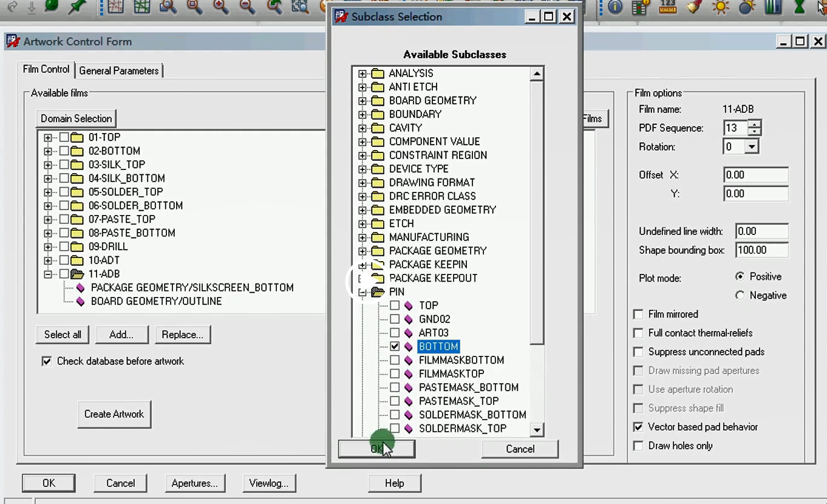
Task: Open the Apertures... dialog
Action: click(195, 483)
